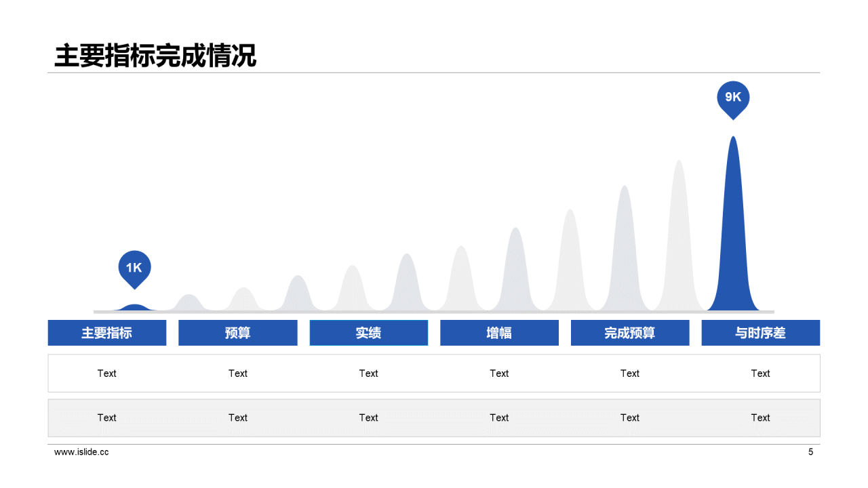Click the 主要指标 blue header box
Viewport: 868px width, 488px height.
click(x=107, y=333)
